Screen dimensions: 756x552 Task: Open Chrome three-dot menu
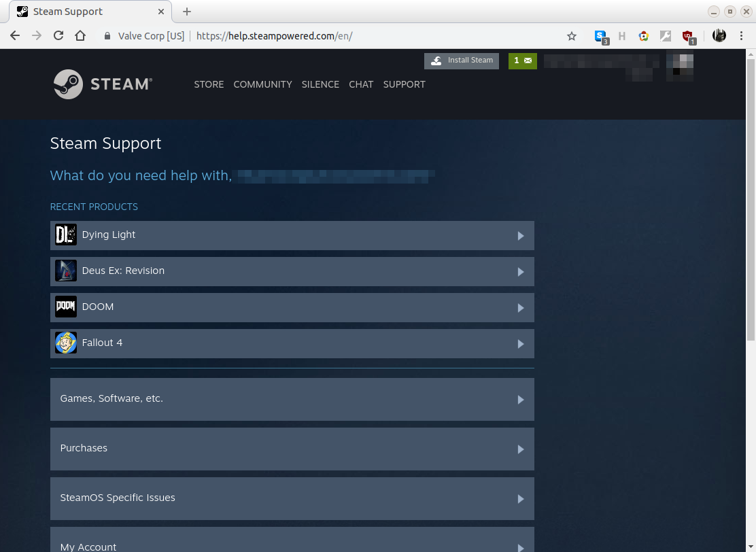pos(741,36)
